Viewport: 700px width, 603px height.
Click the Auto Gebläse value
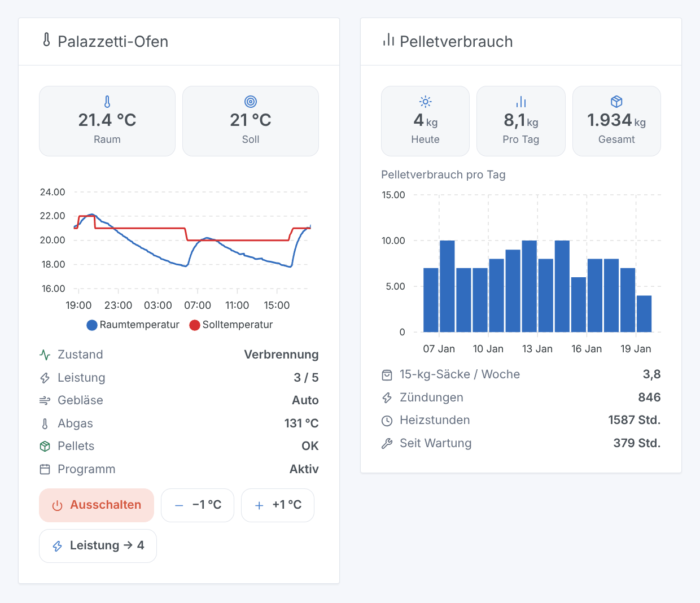pos(305,400)
